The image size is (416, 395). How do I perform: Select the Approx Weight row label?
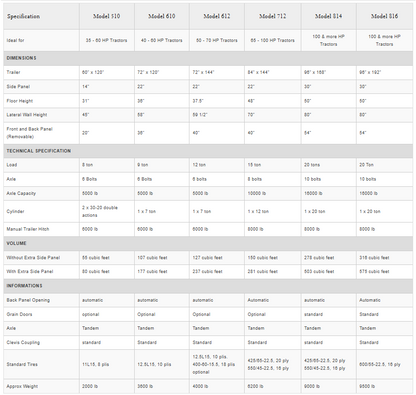[22, 386]
